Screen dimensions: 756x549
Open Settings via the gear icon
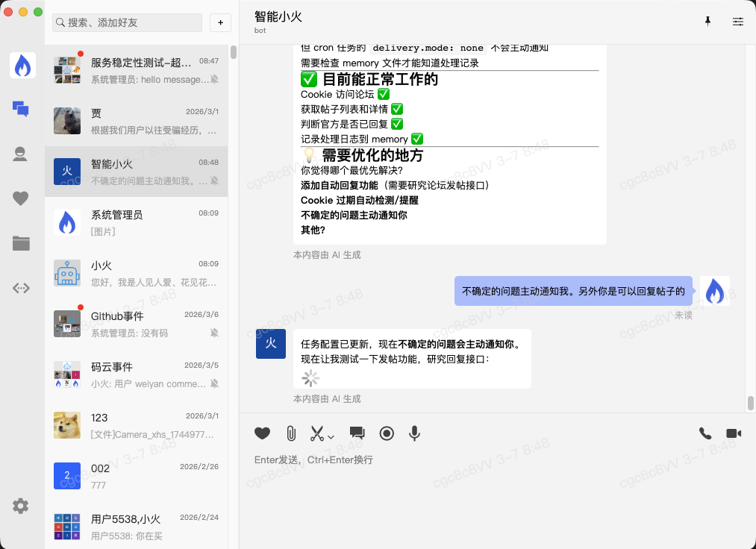[x=20, y=506]
